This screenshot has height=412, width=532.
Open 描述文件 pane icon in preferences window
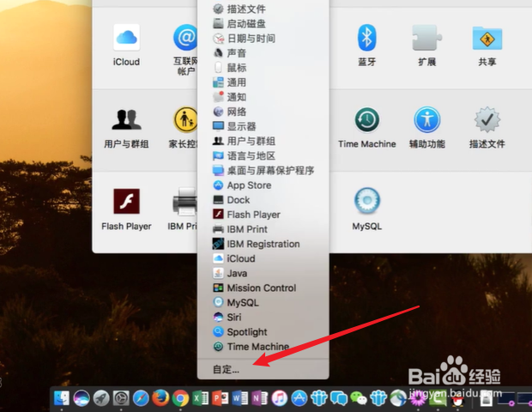[x=487, y=120]
